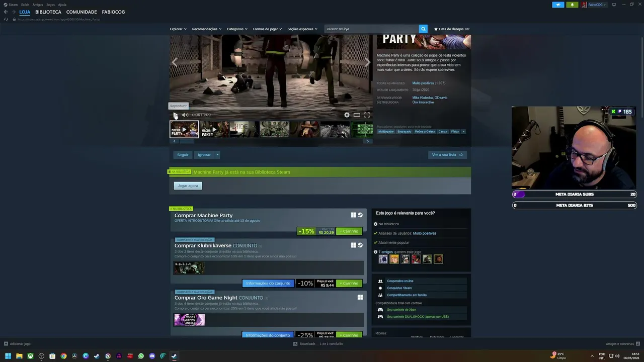Enter fullscreen on the trailer video
Viewport: 644px width, 362px height.
(x=367, y=115)
